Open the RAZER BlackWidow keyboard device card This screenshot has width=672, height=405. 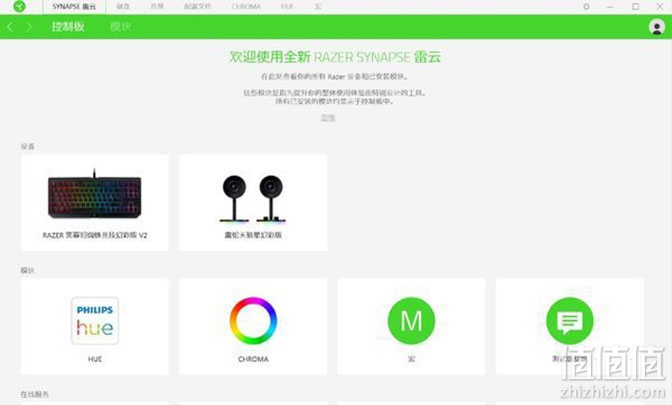point(95,202)
